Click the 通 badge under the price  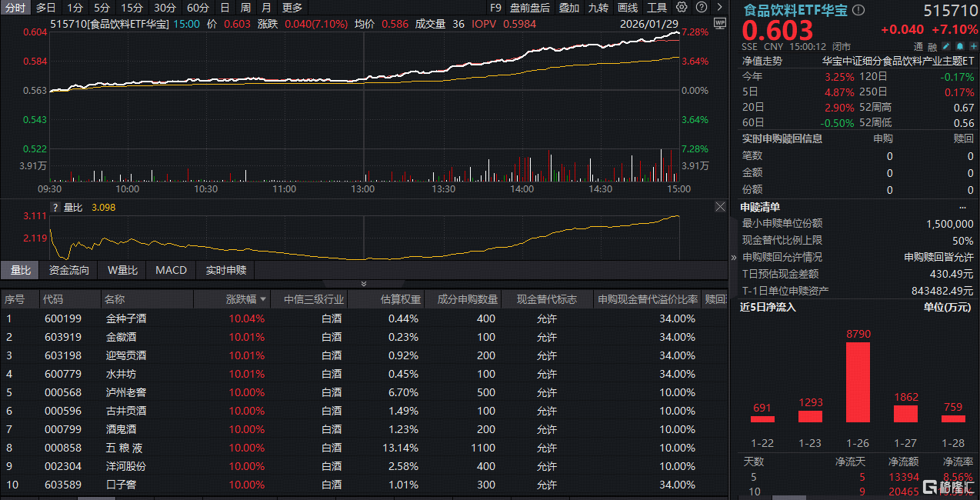918,46
